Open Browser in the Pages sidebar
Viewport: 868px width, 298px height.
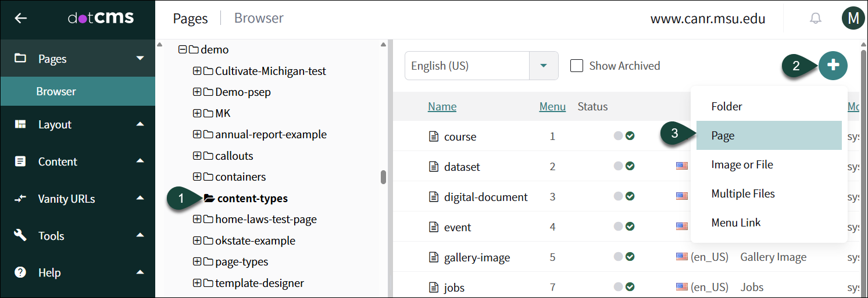56,91
